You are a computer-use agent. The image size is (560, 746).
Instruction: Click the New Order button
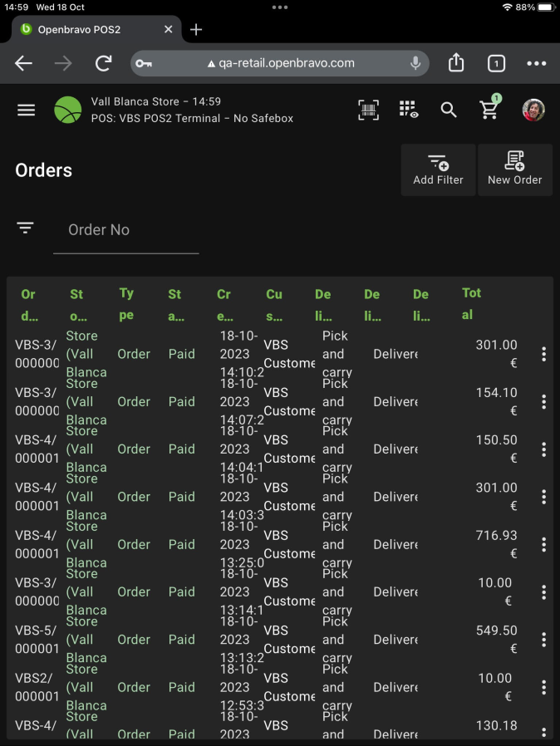[515, 169]
